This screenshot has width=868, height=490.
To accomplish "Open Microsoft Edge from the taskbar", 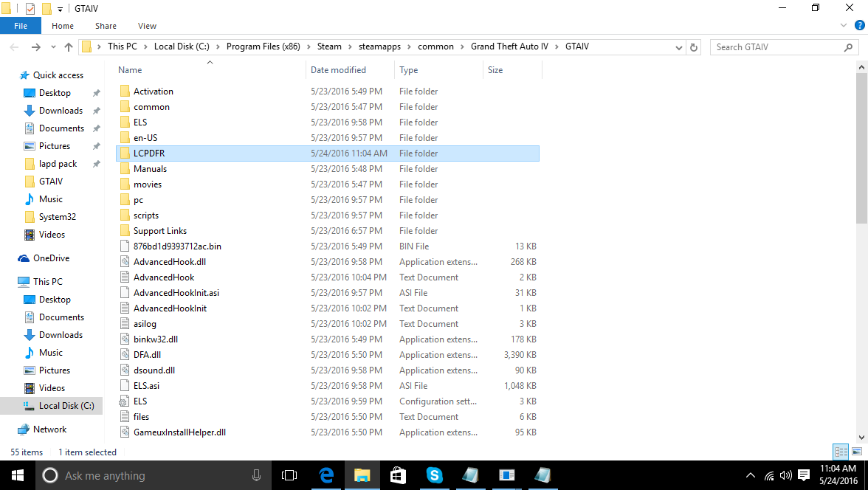I will point(325,475).
